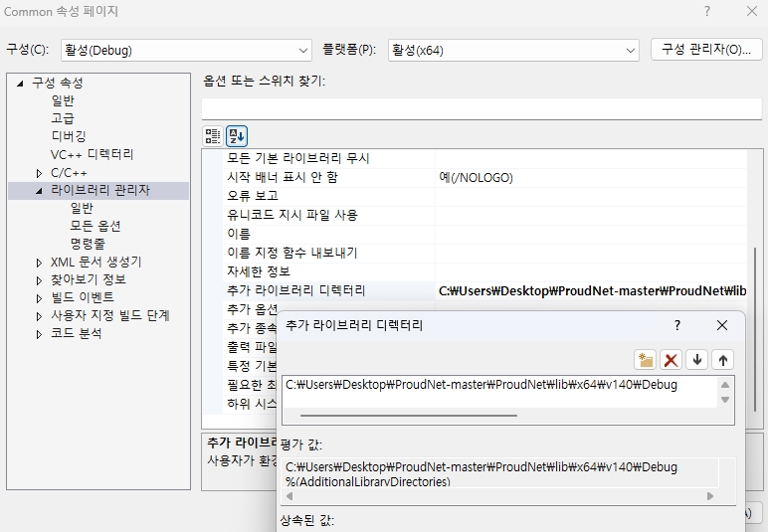The image size is (768, 532).
Task: Select 모든 옵션 under 라이브러리 관리자
Action: point(96,226)
